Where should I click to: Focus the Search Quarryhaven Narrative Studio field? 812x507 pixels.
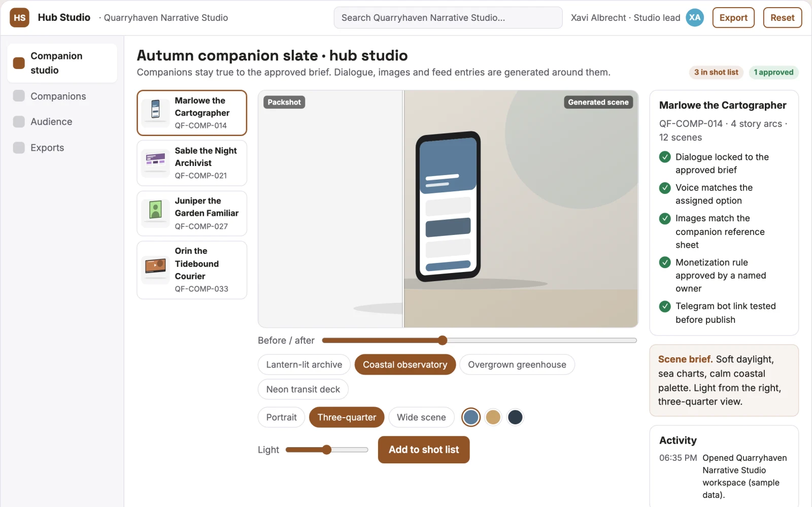click(x=448, y=18)
